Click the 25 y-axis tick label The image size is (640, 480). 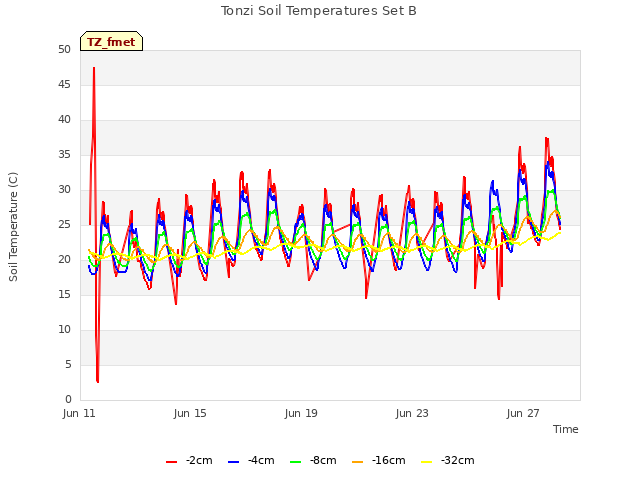[64, 225]
